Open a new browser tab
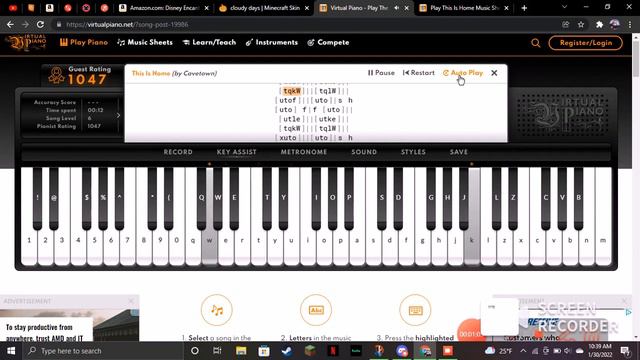This screenshot has height=360, width=640. (524, 8)
